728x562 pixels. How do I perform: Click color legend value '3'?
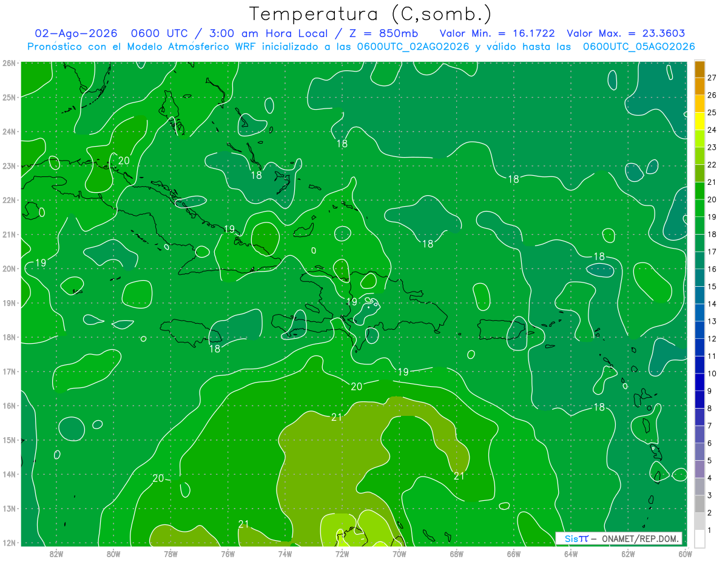(710, 495)
